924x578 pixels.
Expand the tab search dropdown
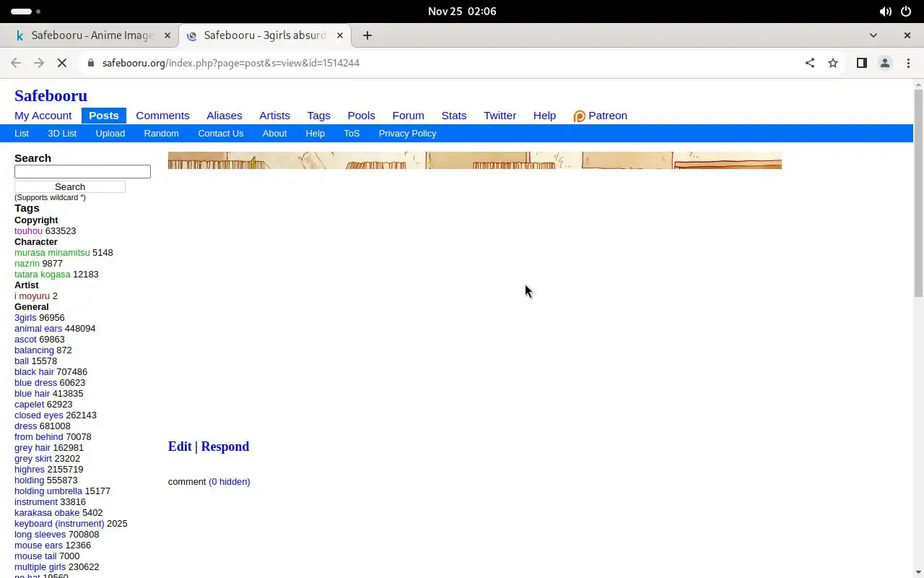(873, 35)
